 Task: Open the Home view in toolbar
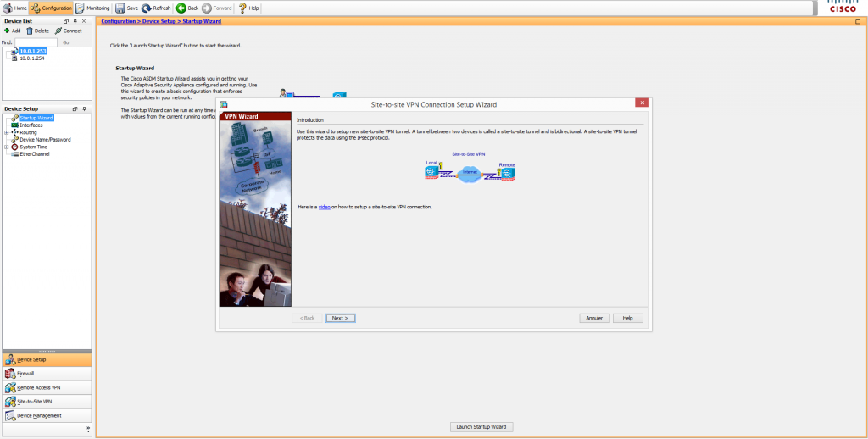coord(15,8)
